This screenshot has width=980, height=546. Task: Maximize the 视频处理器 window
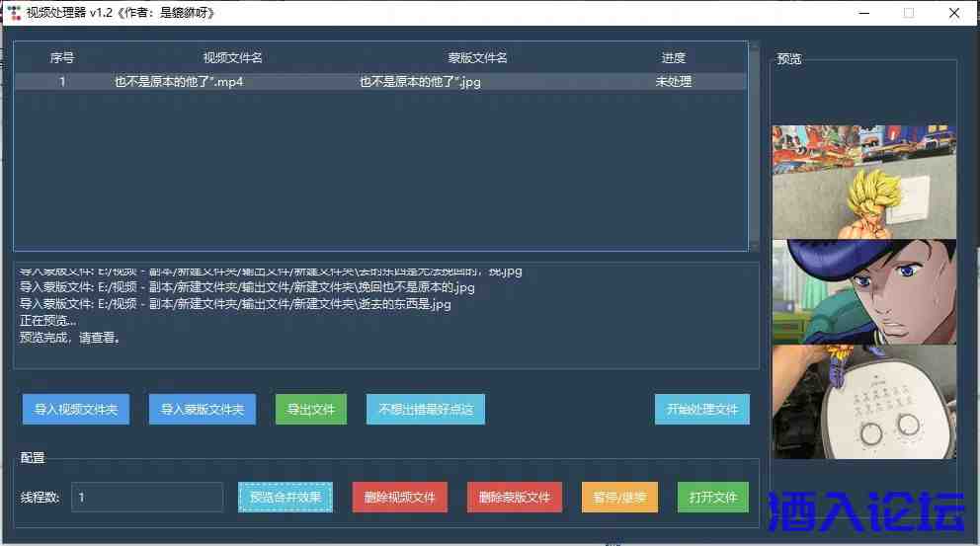(x=908, y=13)
